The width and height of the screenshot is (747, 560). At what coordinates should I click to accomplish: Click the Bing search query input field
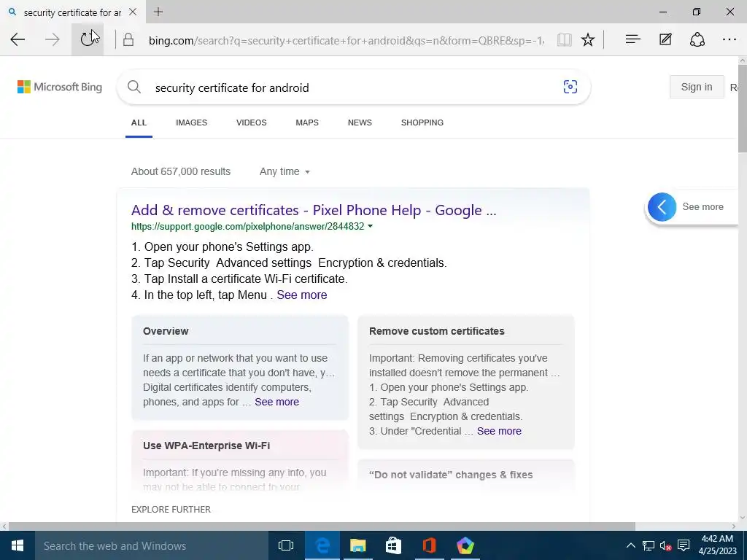point(352,87)
